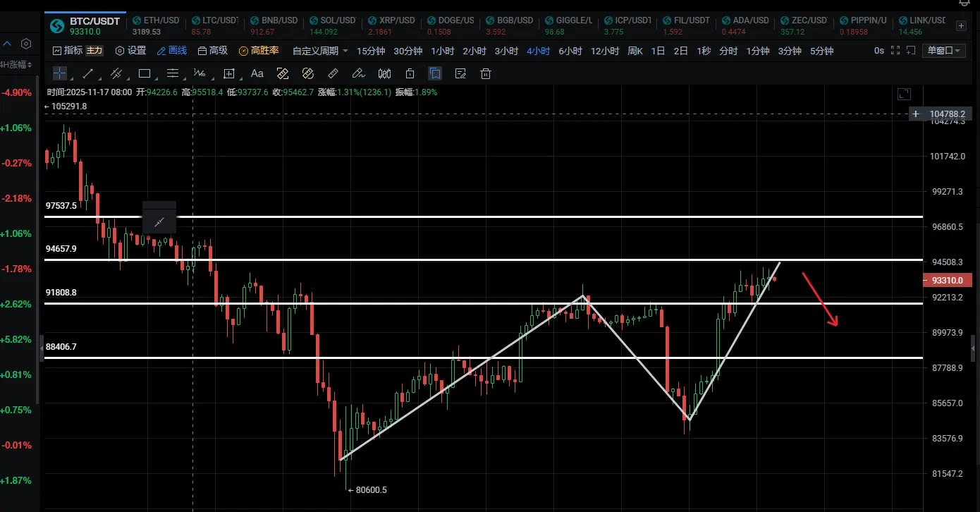The width and height of the screenshot is (980, 512).
Task: Select the crosshair cursor tool
Action: [x=60, y=73]
